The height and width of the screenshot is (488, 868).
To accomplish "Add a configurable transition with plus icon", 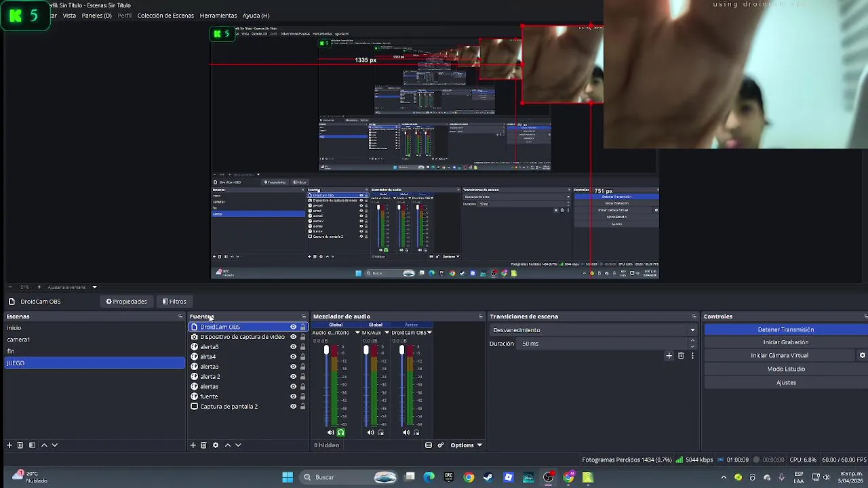I will pos(669,356).
